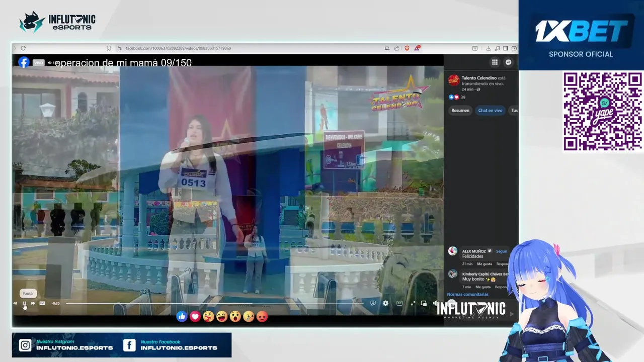Open the Facebook menu grid
The height and width of the screenshot is (362, 644).
pos(495,62)
